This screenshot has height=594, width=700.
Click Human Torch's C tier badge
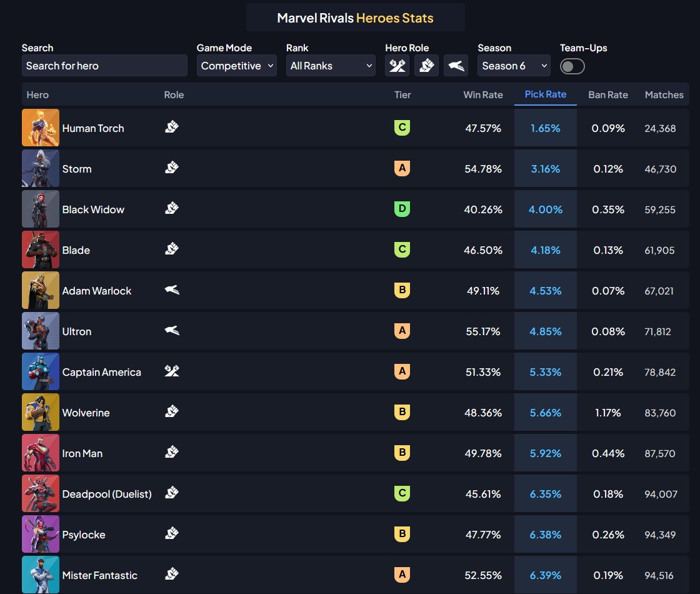402,128
